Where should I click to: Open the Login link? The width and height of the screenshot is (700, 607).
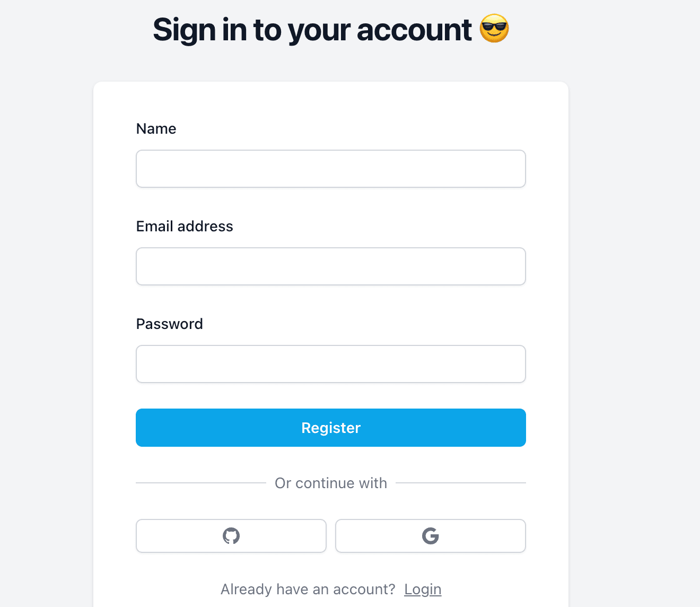click(423, 589)
